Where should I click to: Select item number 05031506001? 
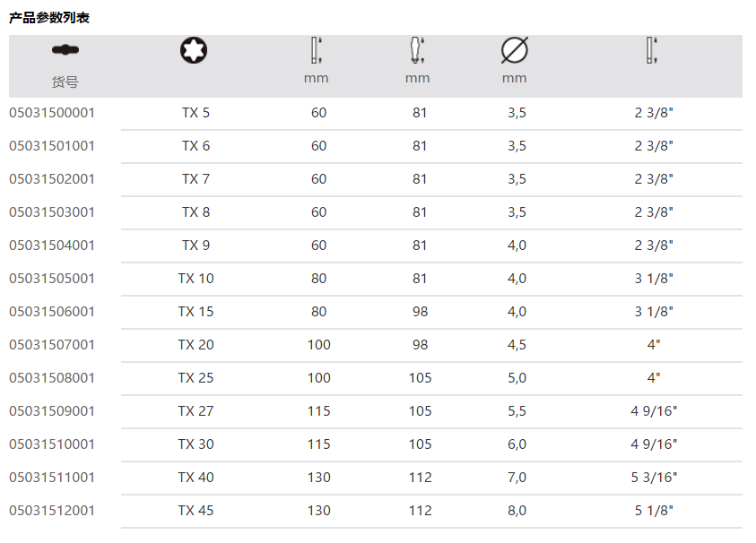click(52, 312)
